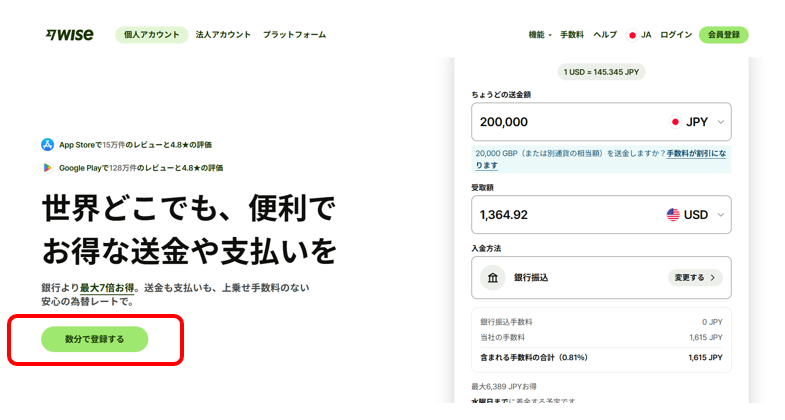Click the Japan flag language icon
This screenshot has height=420, width=785.
tap(632, 35)
